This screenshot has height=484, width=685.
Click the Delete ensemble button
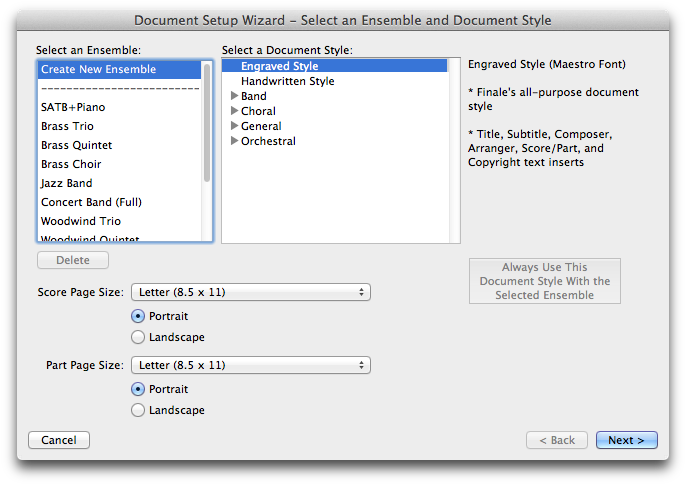tap(73, 260)
